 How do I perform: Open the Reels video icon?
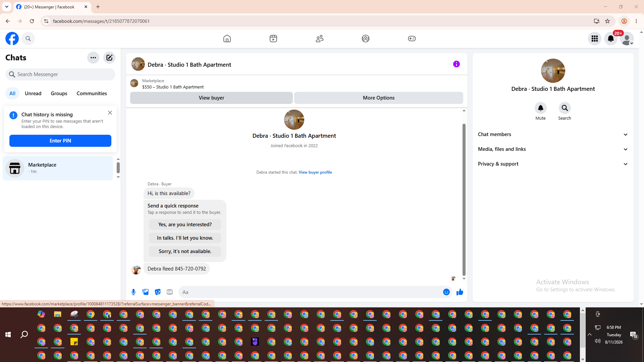click(x=273, y=39)
